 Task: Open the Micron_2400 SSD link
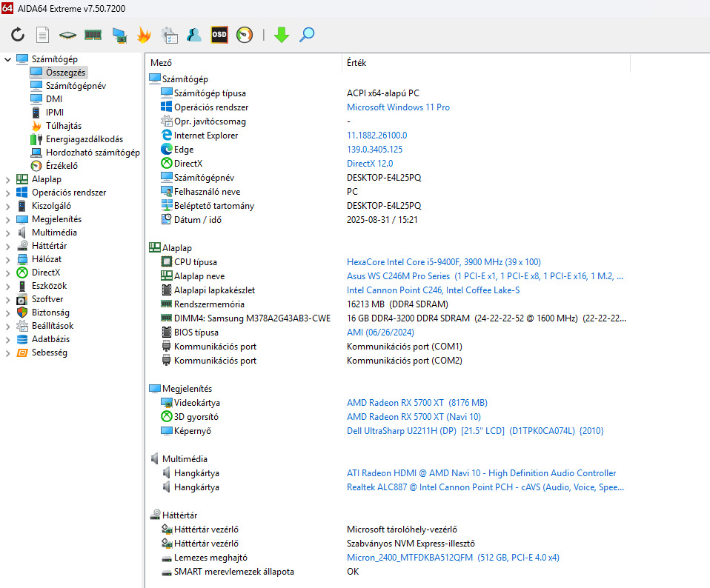[x=453, y=557]
